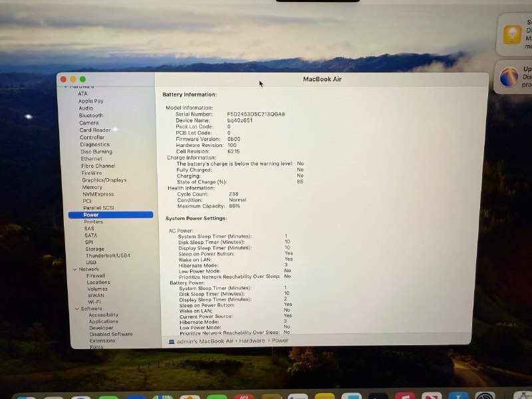Open Apple Pay hardware section
This screenshot has height=399, width=532.
[x=90, y=101]
